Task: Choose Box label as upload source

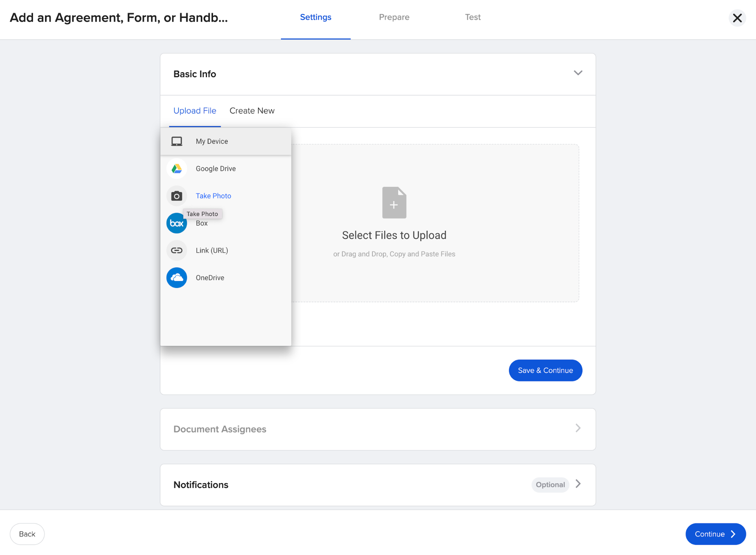Action: [202, 224]
